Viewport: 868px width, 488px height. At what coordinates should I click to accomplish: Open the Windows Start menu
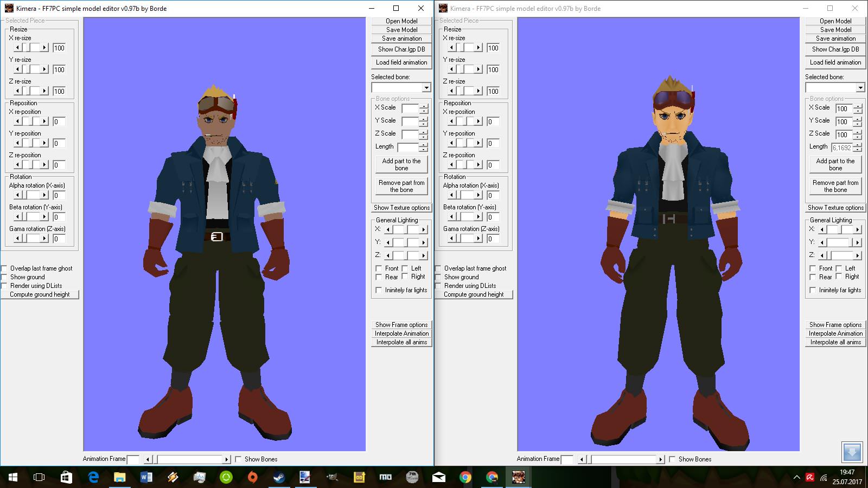tap(13, 477)
